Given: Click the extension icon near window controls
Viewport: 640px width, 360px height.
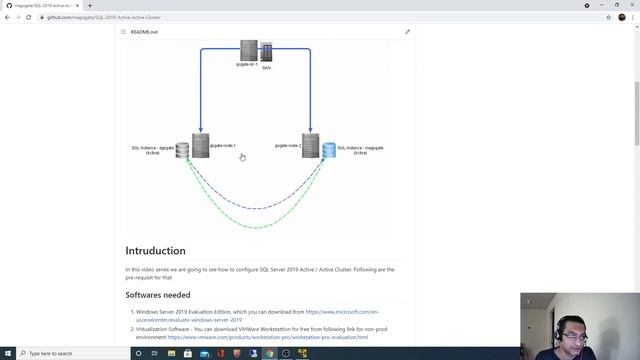Looking at the screenshot, I should (x=587, y=6).
